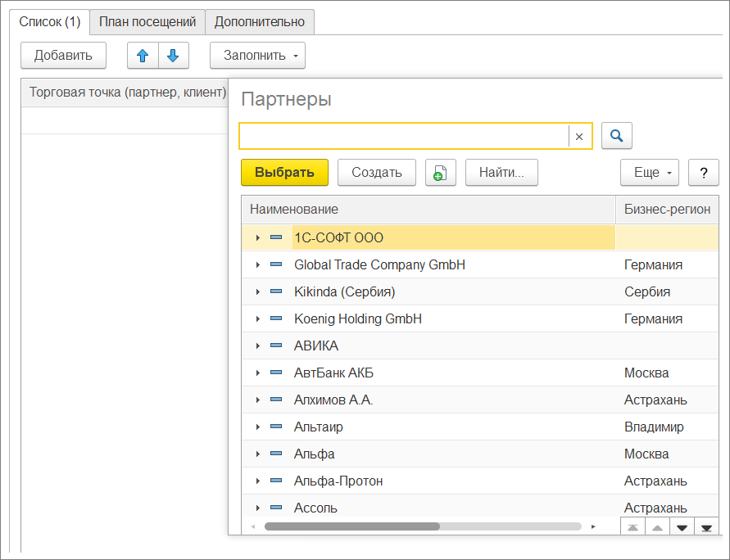Move row down with blue down arrow
Image resolution: width=730 pixels, height=560 pixels.
(173, 56)
